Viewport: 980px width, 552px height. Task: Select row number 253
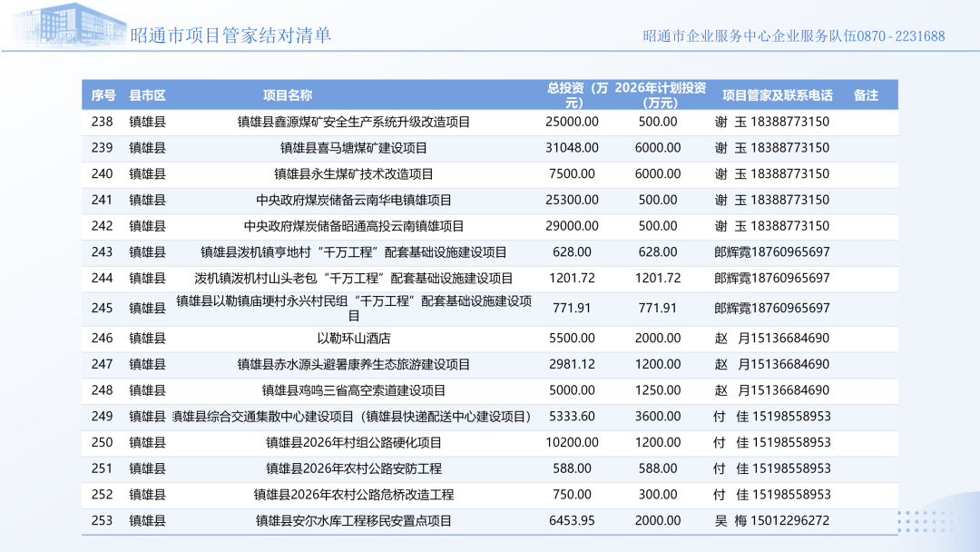(x=102, y=521)
